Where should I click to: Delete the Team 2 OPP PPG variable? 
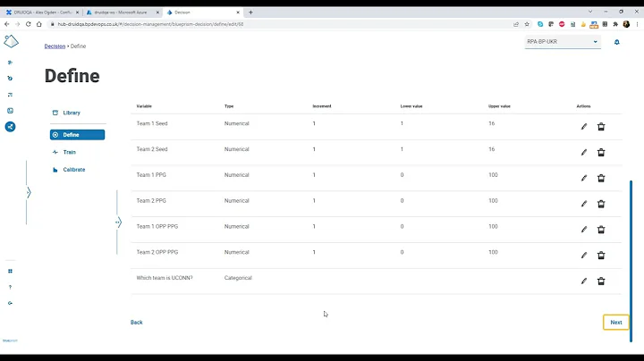[x=601, y=256]
